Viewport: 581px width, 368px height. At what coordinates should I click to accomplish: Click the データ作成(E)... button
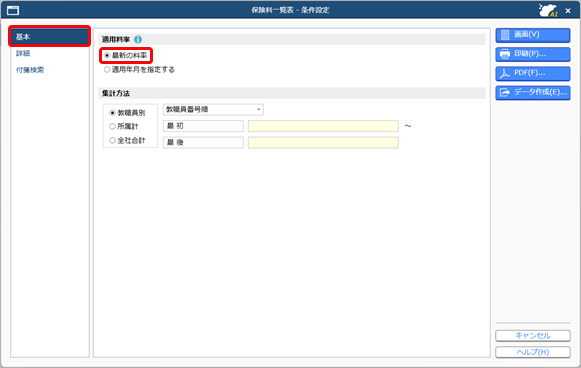[x=533, y=93]
